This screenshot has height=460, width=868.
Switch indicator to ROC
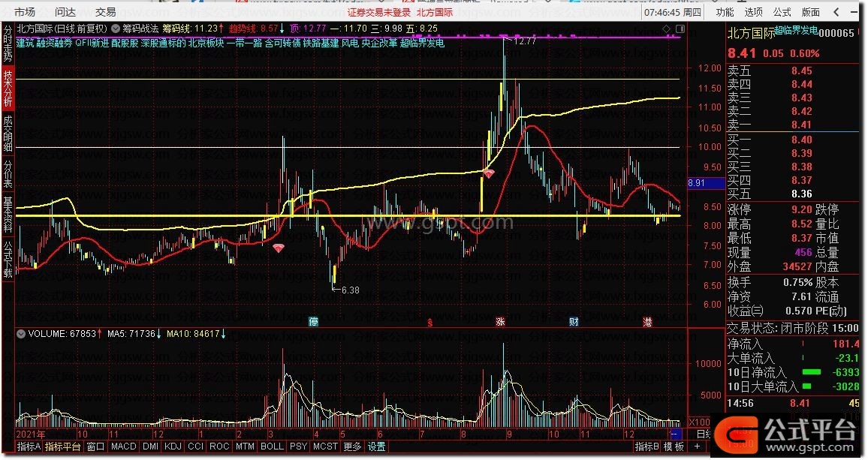[219, 446]
